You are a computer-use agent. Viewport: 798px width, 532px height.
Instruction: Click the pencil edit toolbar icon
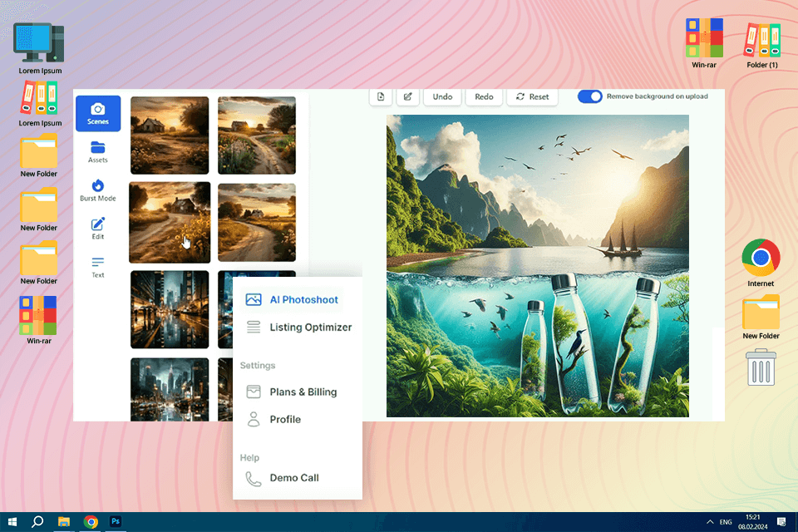click(407, 96)
